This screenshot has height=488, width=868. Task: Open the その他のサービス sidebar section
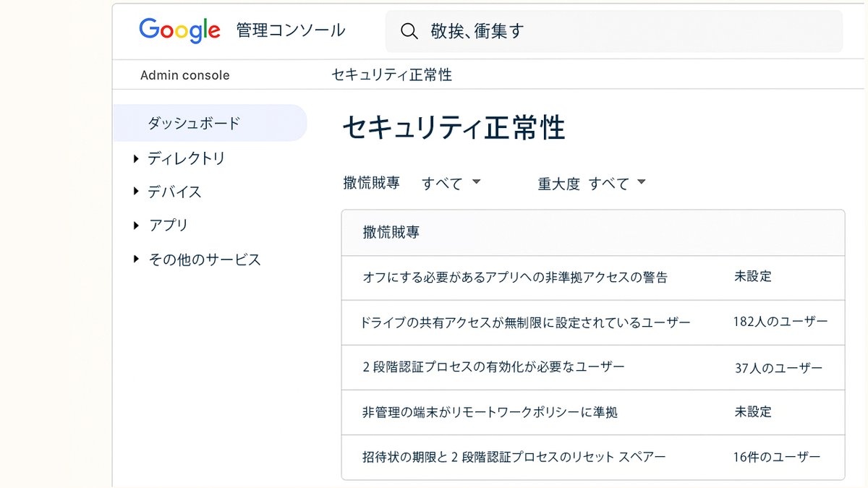204,260
